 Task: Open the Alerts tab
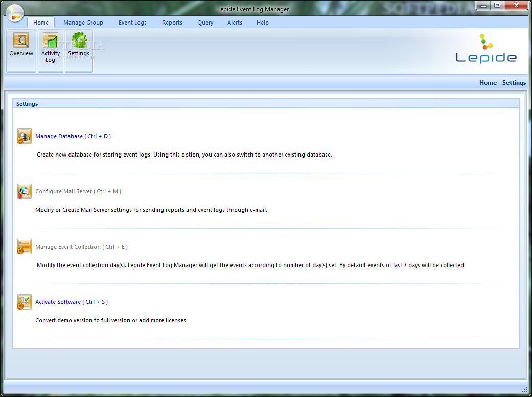(x=235, y=23)
